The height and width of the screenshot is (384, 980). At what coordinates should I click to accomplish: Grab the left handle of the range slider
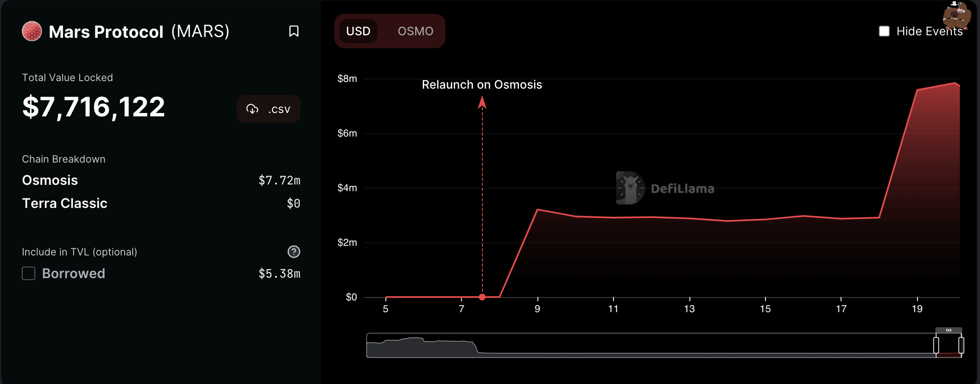point(936,345)
